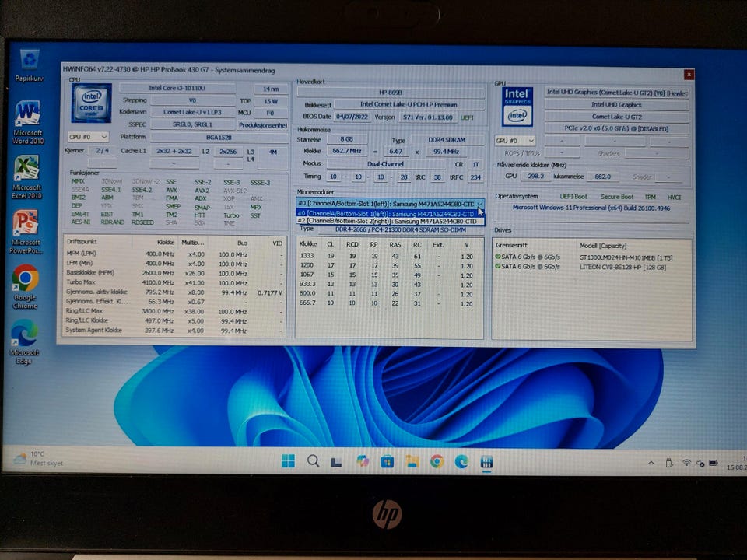Open Google Chrome desktop shortcut
The height and width of the screenshot is (560, 747).
click(x=25, y=287)
